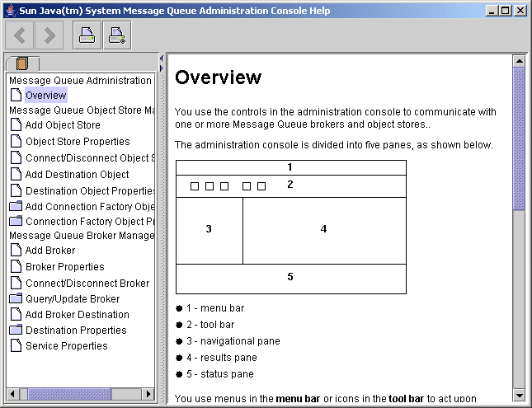
Task: Click page icon beside Broker Properties
Action: point(16,266)
